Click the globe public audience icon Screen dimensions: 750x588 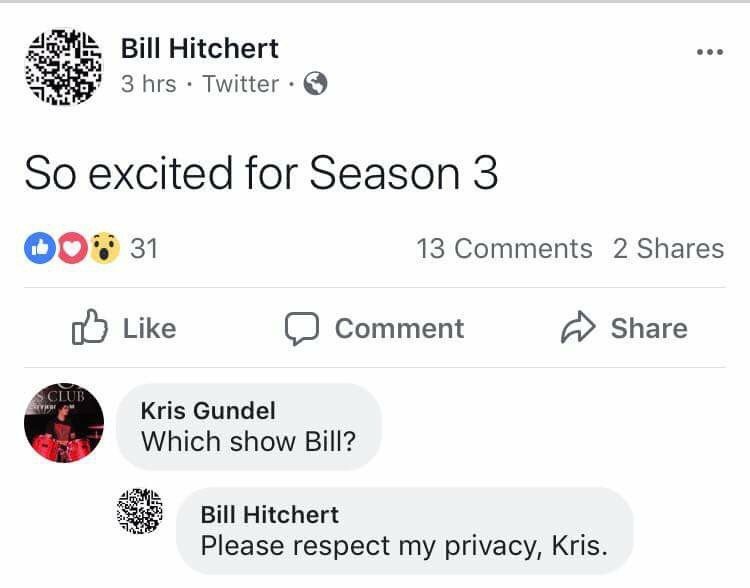click(315, 84)
